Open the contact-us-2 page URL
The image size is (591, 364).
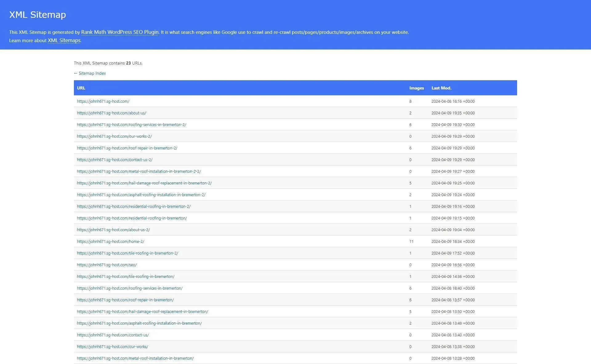(115, 160)
